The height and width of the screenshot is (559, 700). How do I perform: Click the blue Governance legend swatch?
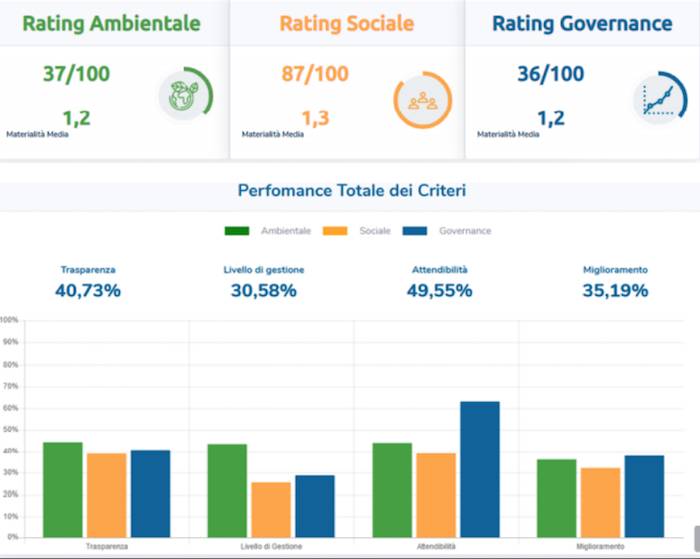[415, 231]
